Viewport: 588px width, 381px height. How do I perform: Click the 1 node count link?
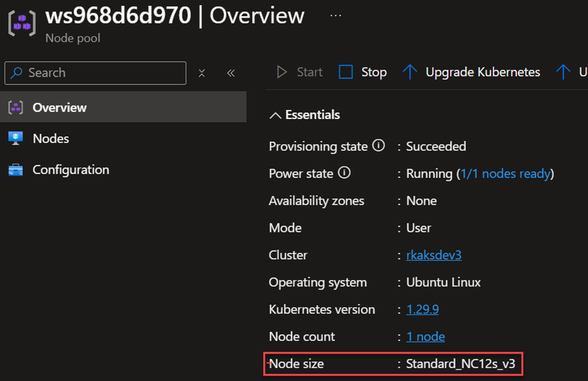tap(425, 336)
